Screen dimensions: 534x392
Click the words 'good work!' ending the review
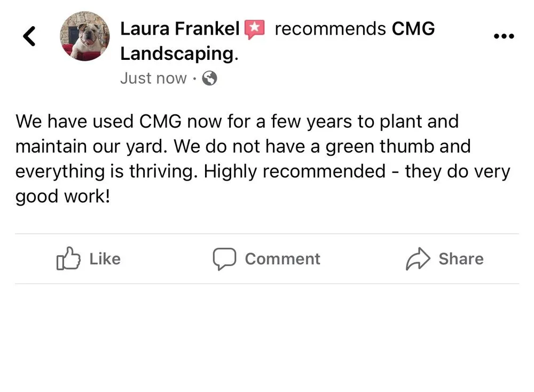click(62, 197)
